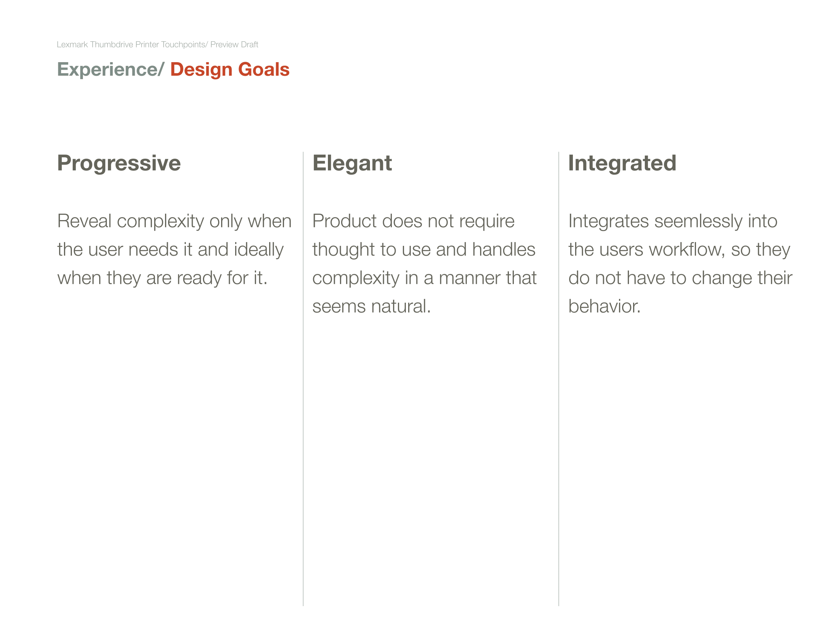The width and height of the screenshot is (833, 644).
Task: Click the gray 'Experience/' title text
Action: tap(111, 70)
